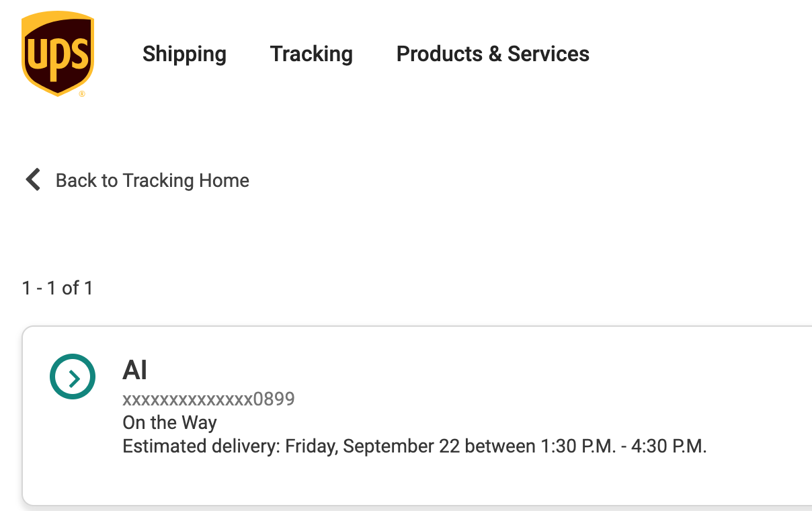
Task: Click the Estimated delivery label
Action: tap(201, 446)
